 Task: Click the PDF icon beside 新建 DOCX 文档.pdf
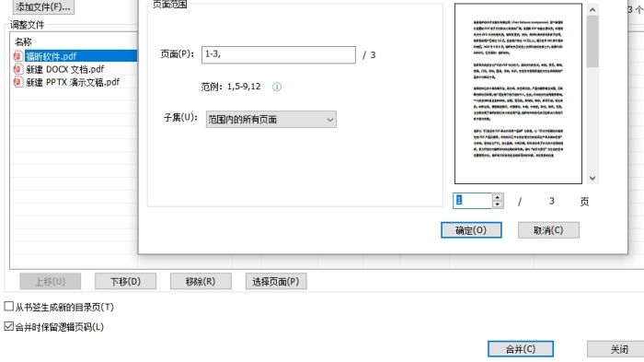click(17, 69)
